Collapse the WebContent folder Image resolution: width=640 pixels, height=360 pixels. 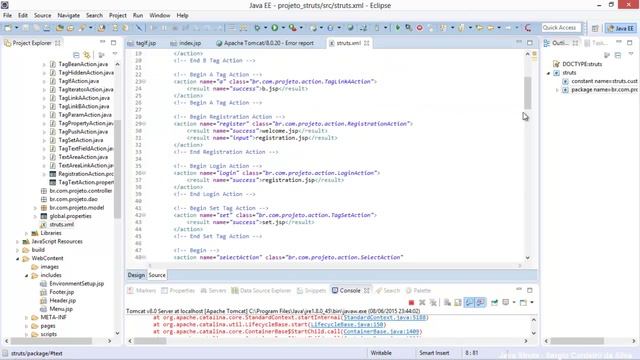tap(18, 258)
